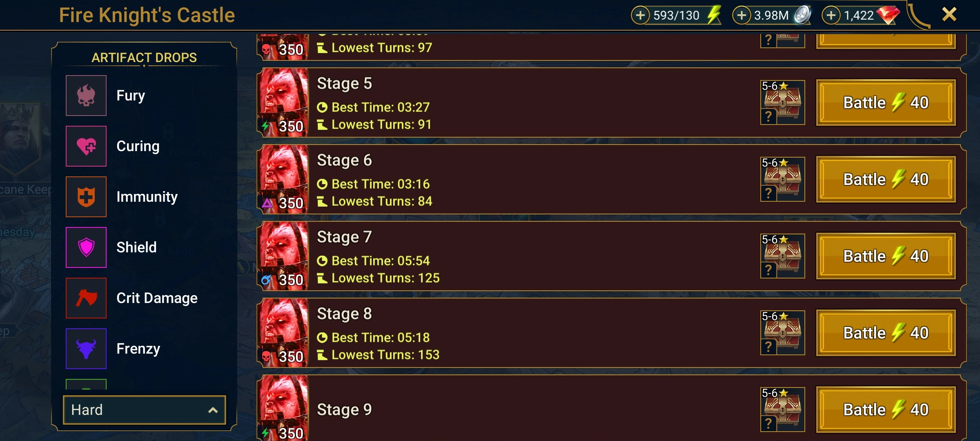Launch the Stage 9 battle
980x441 pixels.
tap(886, 410)
